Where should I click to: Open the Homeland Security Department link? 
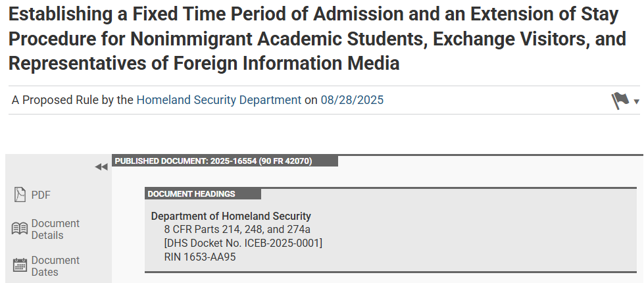click(x=218, y=100)
